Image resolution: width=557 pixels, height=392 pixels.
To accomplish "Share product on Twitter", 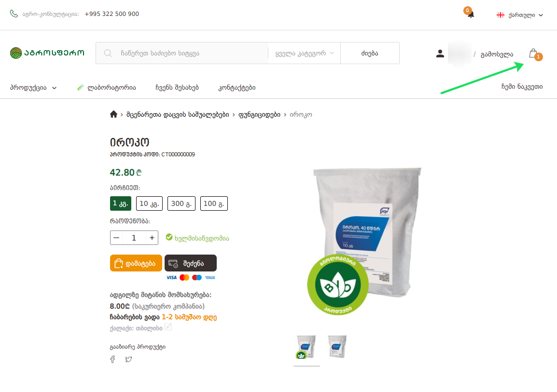I will pos(128,359).
